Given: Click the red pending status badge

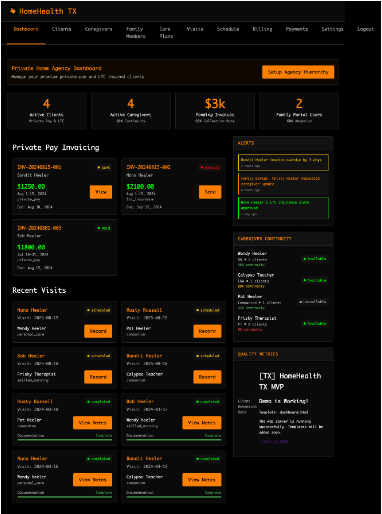Looking at the screenshot, I should [210, 167].
